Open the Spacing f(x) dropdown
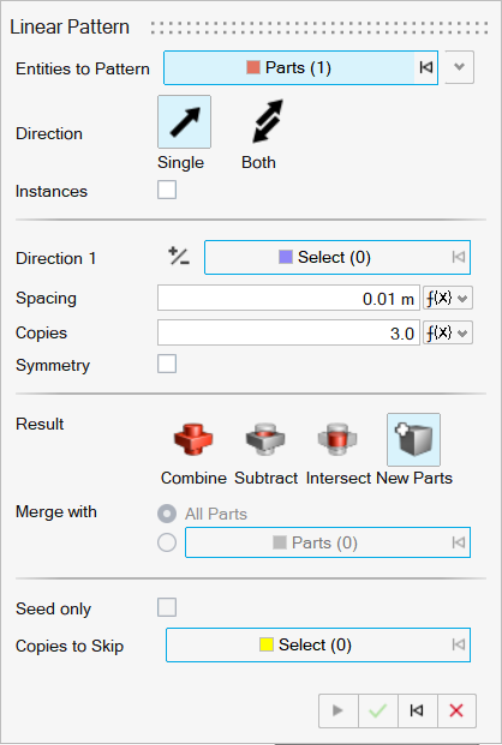 (x=447, y=298)
